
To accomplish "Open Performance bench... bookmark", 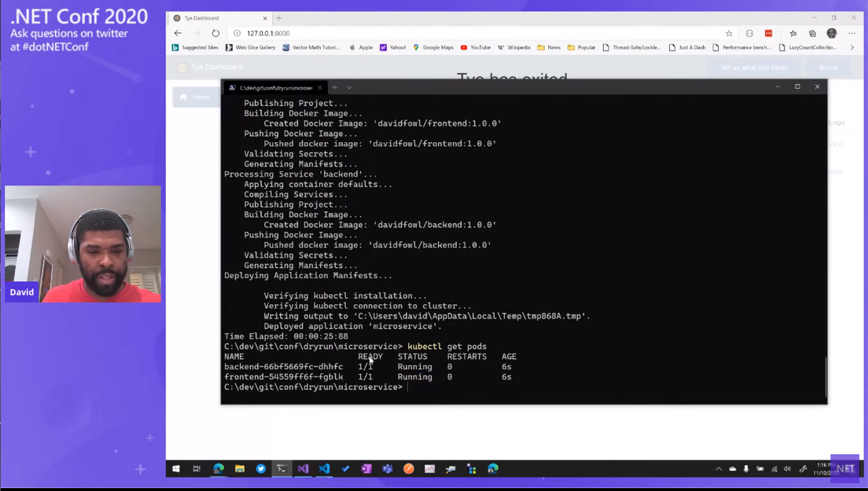I will 742,48.
